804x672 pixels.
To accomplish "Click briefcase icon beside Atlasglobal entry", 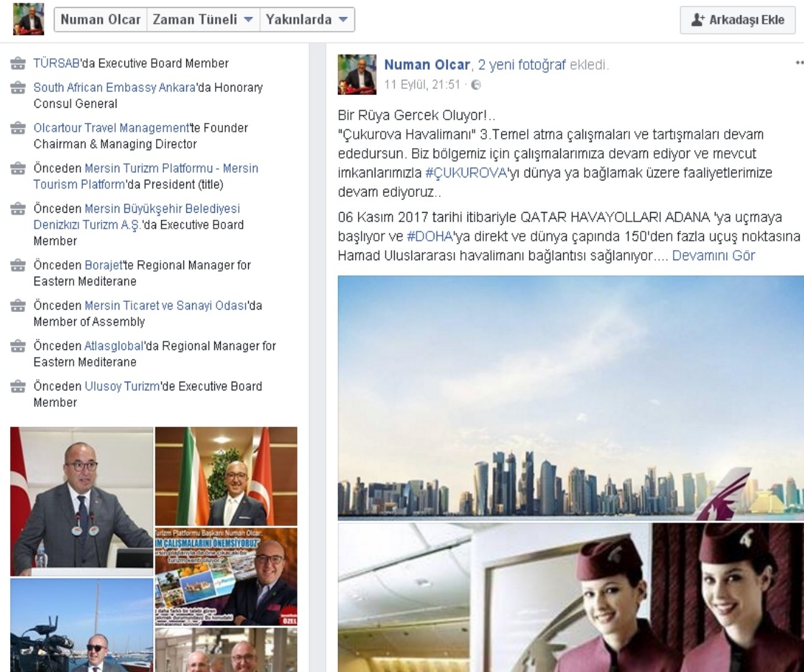I will click(x=18, y=346).
